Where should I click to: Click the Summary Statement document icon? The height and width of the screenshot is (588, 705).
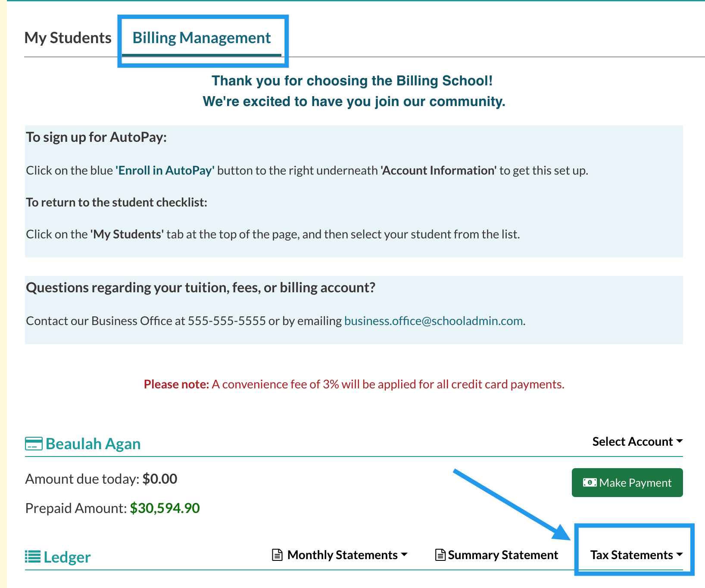click(440, 555)
